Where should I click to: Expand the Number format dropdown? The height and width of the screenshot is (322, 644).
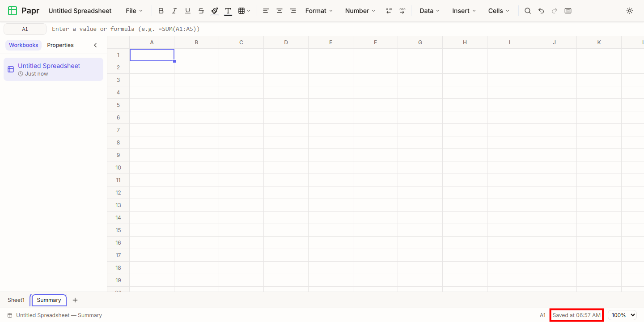[x=360, y=11]
